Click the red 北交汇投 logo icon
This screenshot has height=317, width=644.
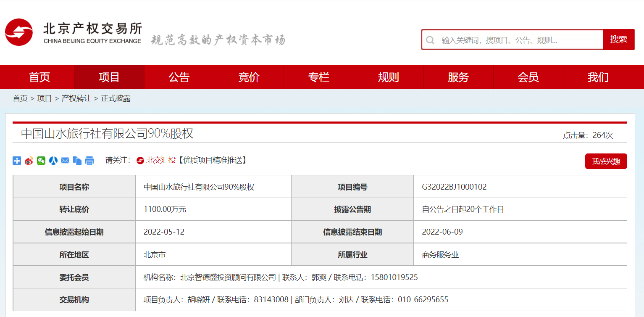coord(140,161)
